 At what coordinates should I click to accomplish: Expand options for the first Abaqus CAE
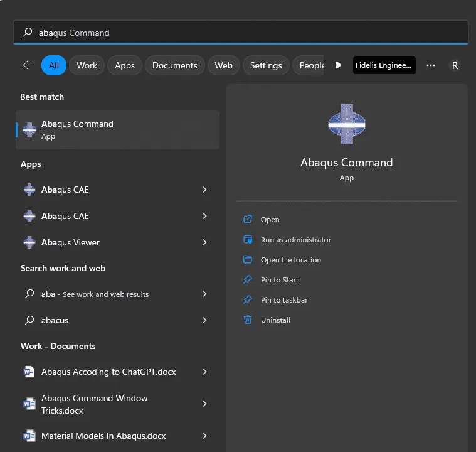tap(204, 190)
